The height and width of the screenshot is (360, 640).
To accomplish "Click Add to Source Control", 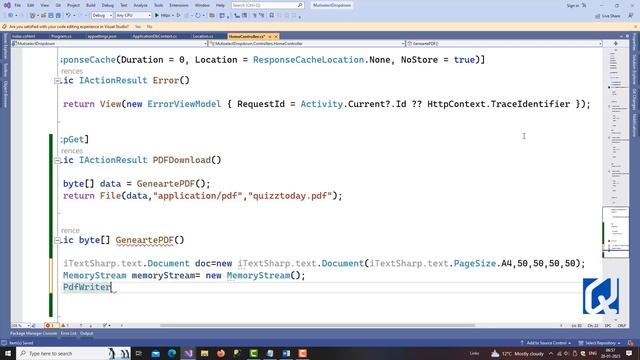I will coord(546,343).
